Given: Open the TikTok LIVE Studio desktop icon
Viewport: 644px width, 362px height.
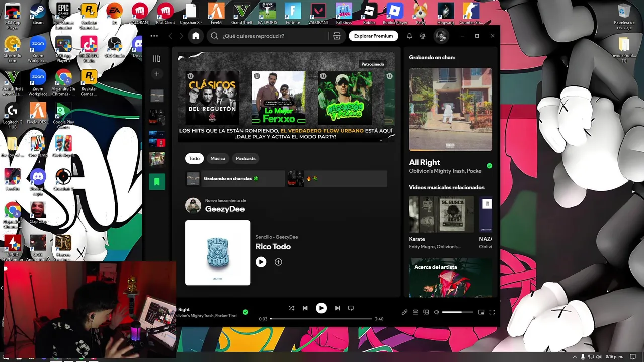Looking at the screenshot, I should click(89, 49).
